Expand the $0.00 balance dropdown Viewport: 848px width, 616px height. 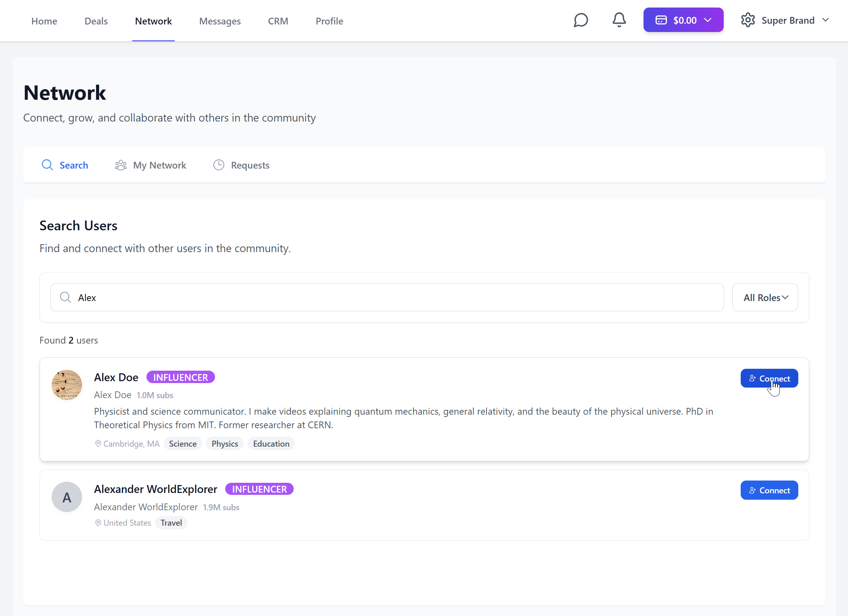pos(683,20)
